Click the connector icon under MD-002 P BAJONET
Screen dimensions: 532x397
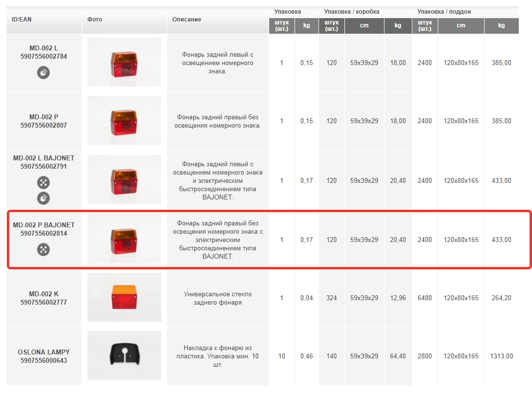pyautogui.click(x=43, y=250)
